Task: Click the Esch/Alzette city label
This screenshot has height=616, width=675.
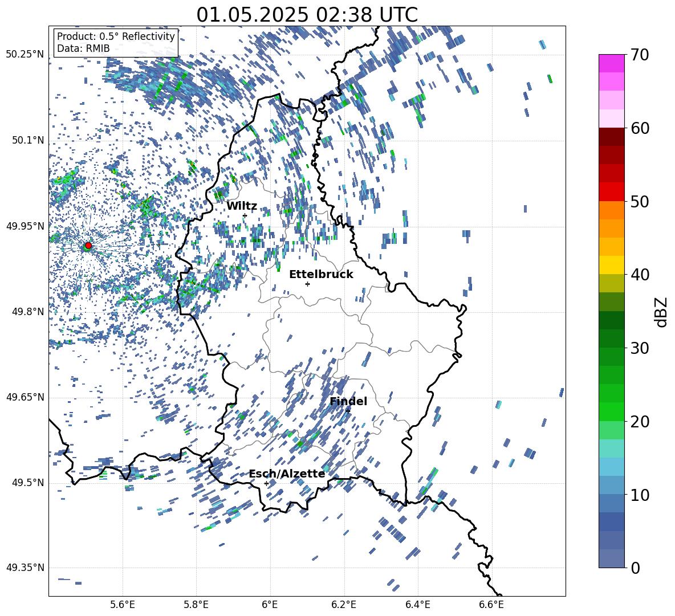Action: coord(287,474)
